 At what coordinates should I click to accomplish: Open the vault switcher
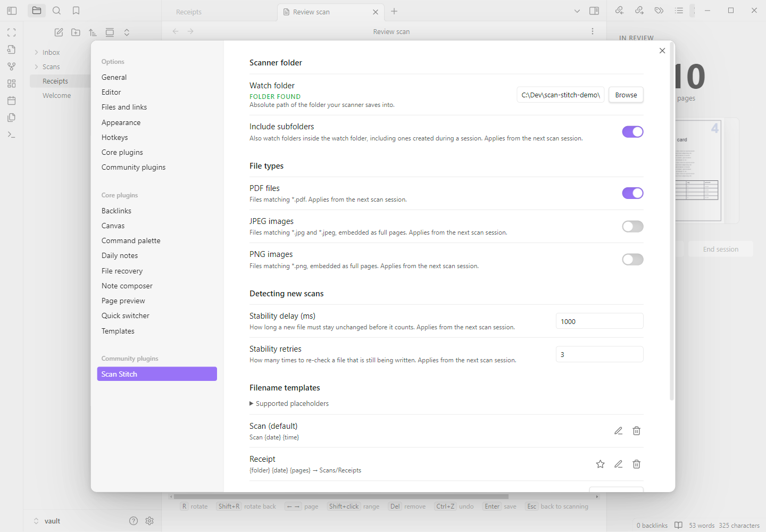(47, 521)
